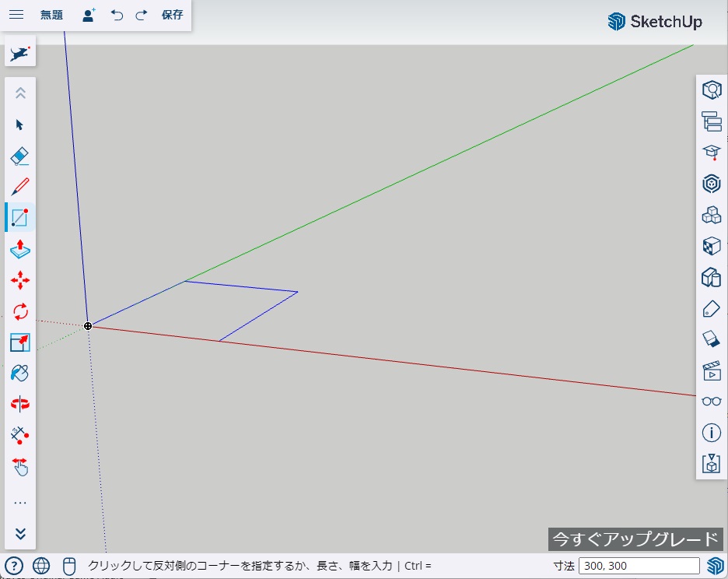This screenshot has width=728, height=579.
Task: Select the Eraser tool in left toolbar
Action: [20, 156]
